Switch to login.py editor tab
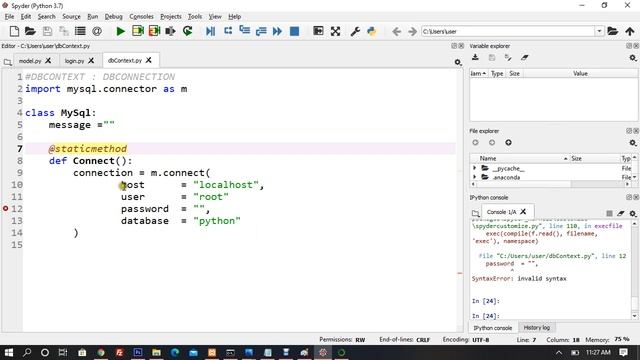Screen dimensions: 640x360 coord(74,60)
